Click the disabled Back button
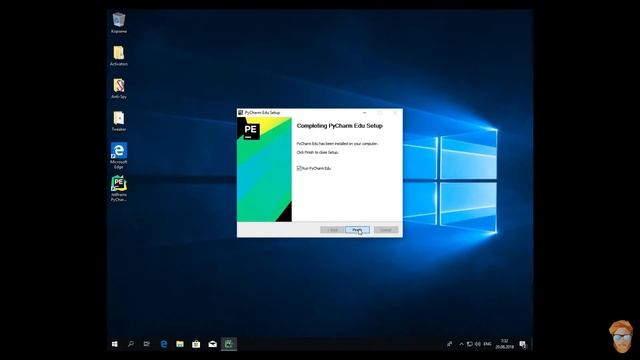The image size is (640, 360). coord(332,230)
